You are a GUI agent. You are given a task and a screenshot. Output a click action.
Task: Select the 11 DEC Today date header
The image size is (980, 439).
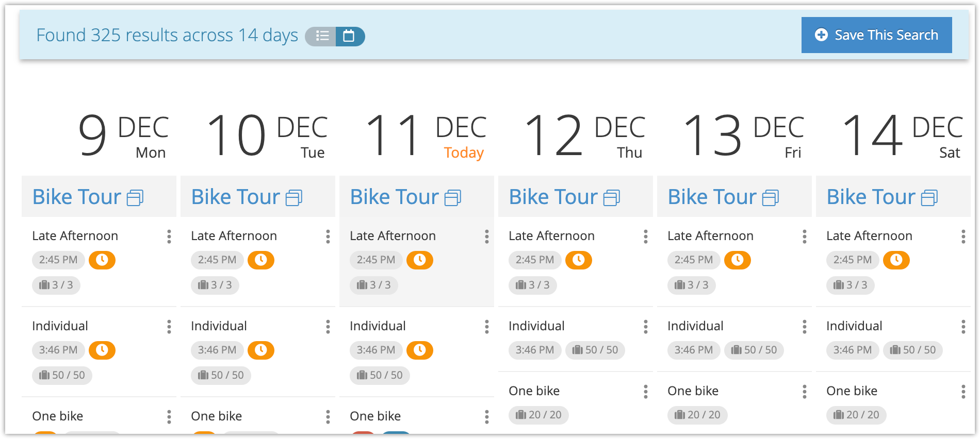426,136
